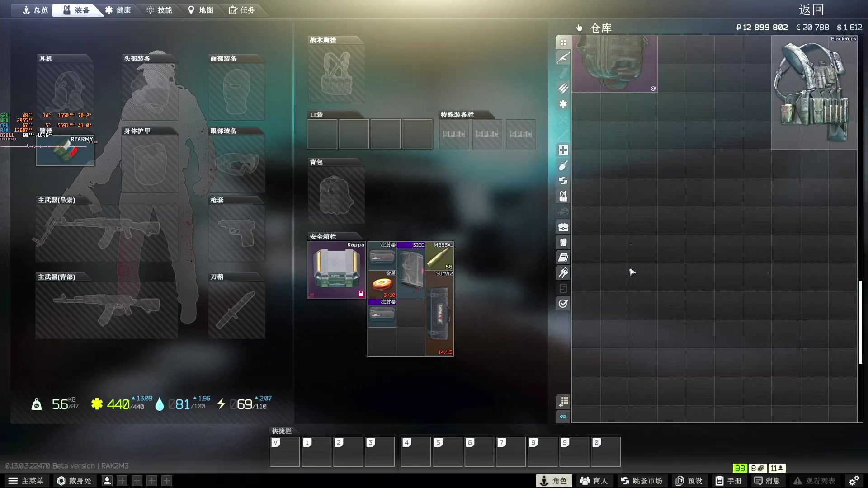Filter stash by containers briefcase icon
868x488 pixels.
point(563,227)
